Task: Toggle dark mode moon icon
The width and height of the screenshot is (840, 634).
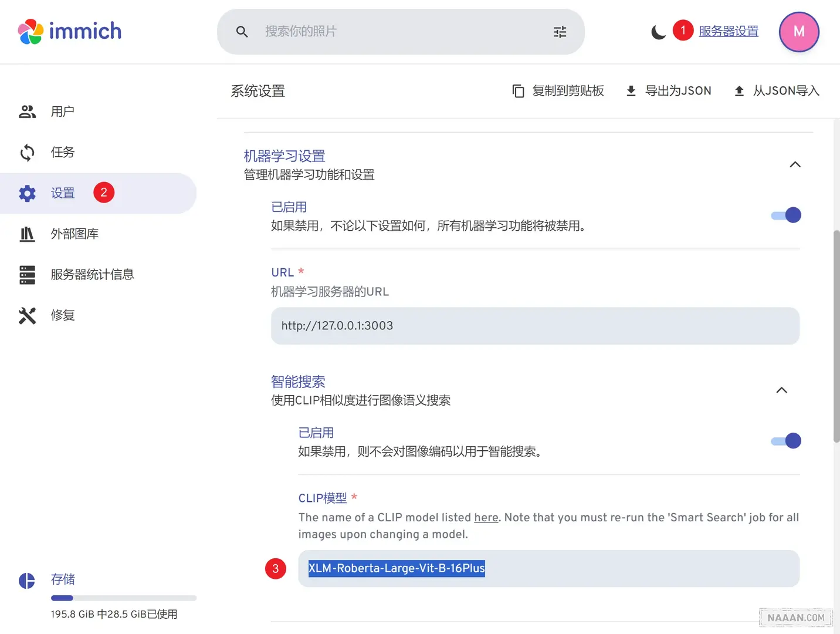Action: (x=658, y=32)
